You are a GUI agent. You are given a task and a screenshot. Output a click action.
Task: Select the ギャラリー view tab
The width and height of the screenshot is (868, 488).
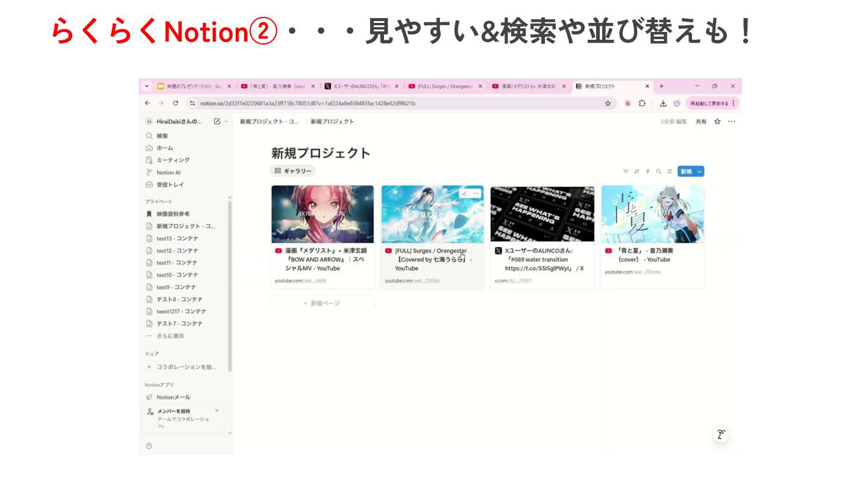[293, 171]
